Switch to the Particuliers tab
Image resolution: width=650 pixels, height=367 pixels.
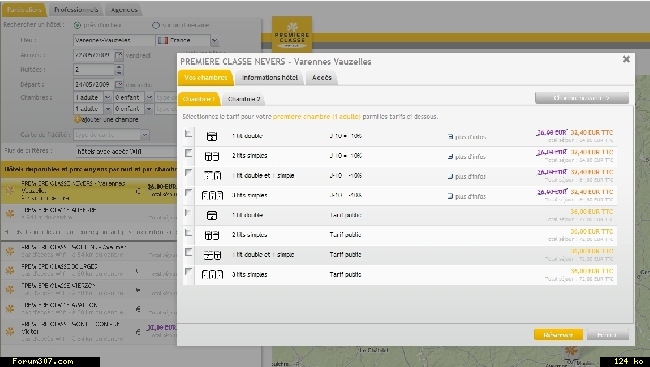coord(24,10)
